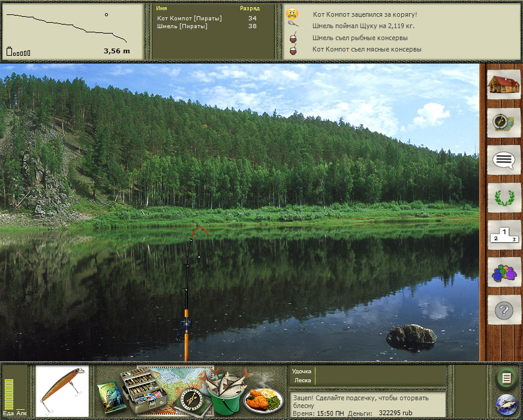
Task: Open the players group icon
Action: click(503, 273)
